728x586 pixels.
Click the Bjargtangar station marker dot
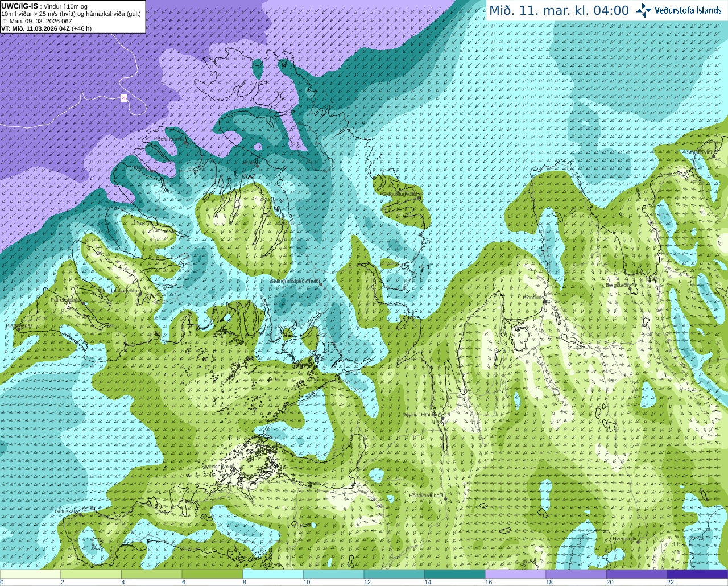[18, 329]
